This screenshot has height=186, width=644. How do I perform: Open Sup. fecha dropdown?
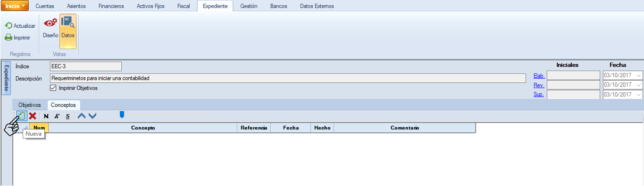coord(639,94)
